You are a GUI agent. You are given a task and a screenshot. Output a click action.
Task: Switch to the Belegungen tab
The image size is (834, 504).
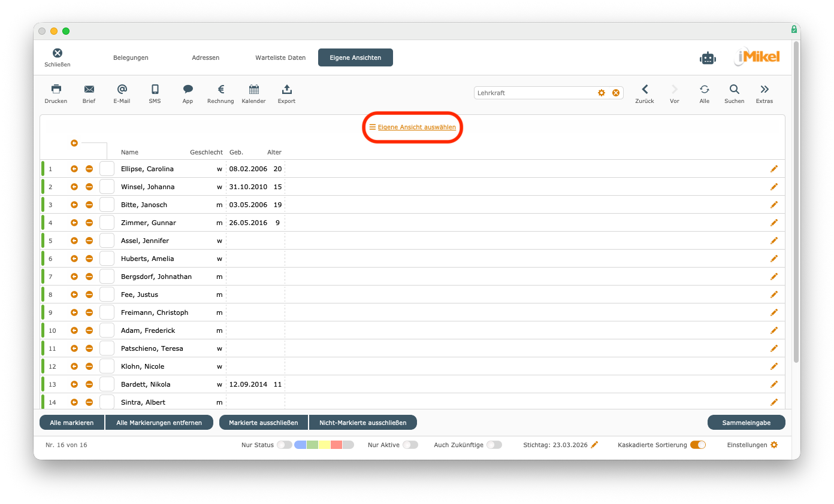coord(131,58)
